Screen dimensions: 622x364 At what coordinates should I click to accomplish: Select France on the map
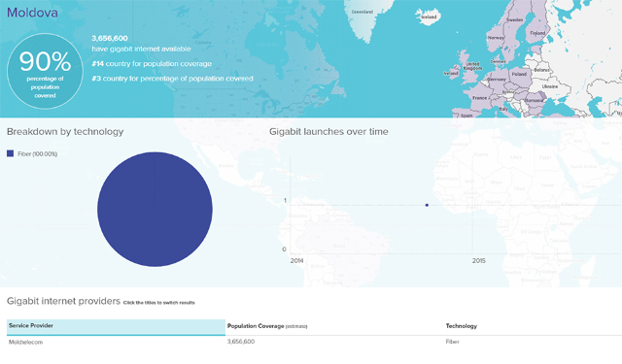(x=479, y=97)
